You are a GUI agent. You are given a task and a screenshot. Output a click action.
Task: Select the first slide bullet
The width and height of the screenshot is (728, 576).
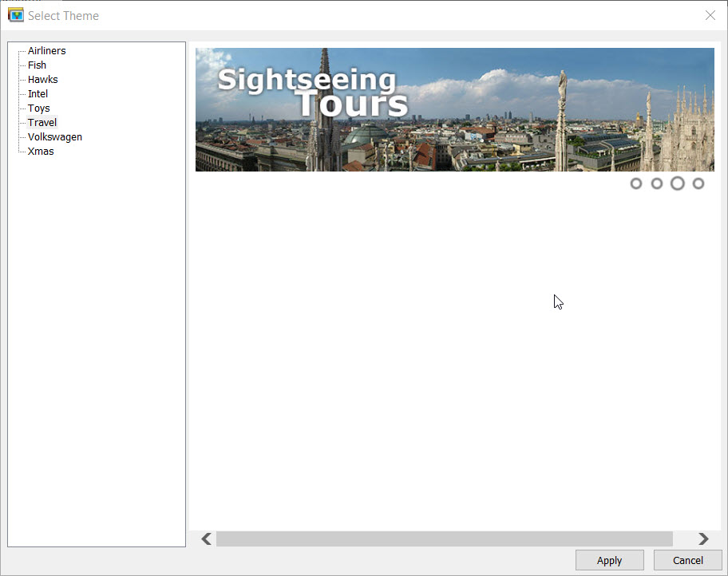tap(636, 183)
